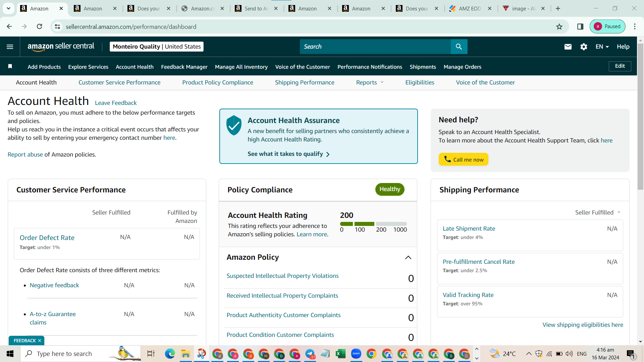Click the Seller Central search field
This screenshot has width=644, height=362.
(375, 47)
